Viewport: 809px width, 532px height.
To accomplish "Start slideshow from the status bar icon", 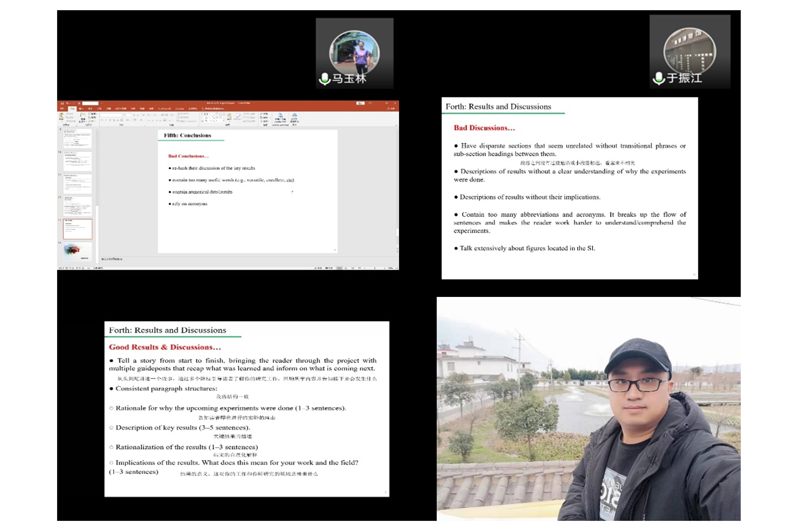I will click(x=360, y=268).
